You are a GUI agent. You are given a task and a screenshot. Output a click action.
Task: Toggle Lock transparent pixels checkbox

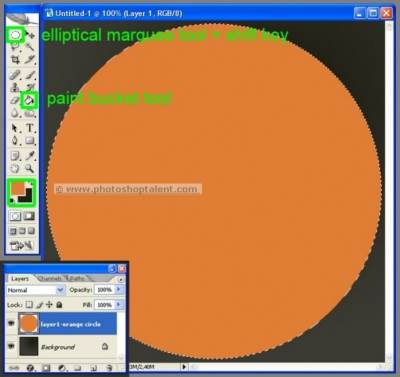(x=29, y=305)
